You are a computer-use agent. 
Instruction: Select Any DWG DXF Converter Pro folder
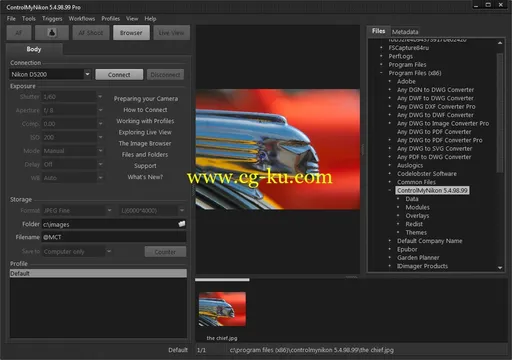tap(436, 107)
